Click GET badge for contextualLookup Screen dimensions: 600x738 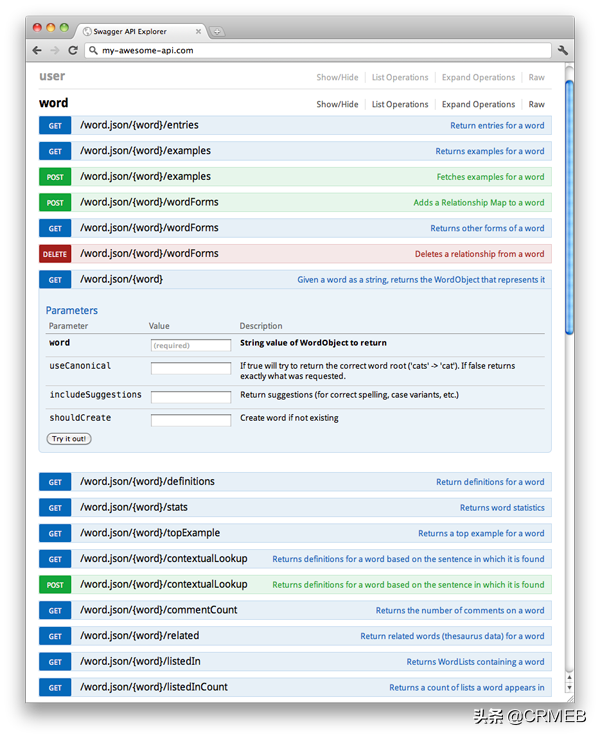tap(55, 559)
